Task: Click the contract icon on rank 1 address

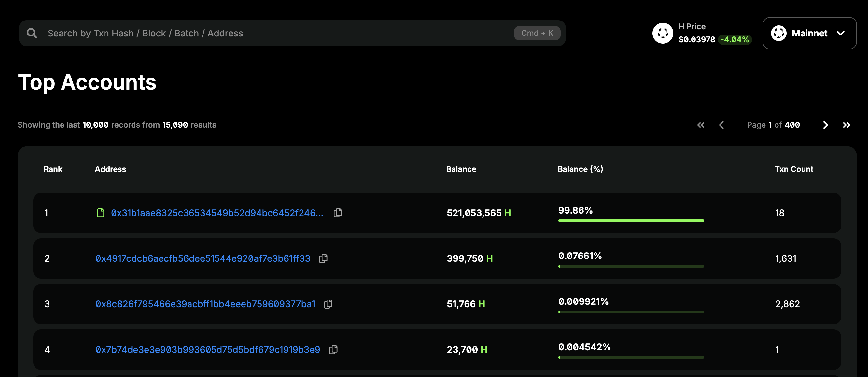Action: coord(100,213)
